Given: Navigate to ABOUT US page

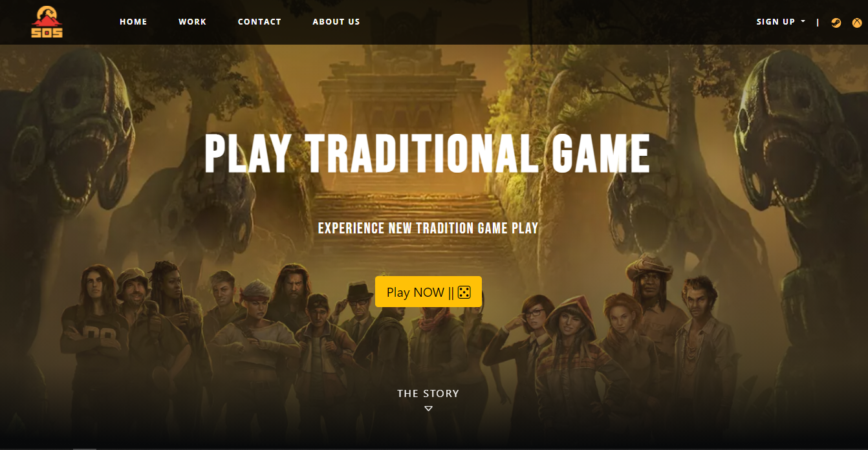Looking at the screenshot, I should coord(336,22).
